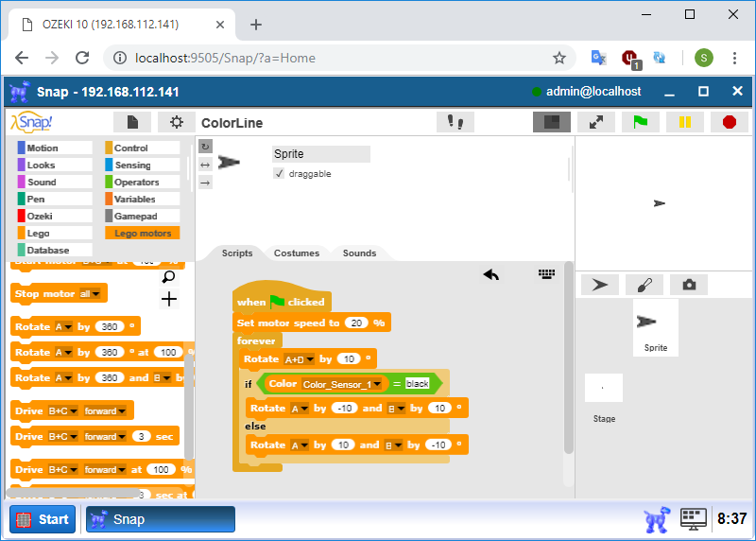Open Stop motor 'all' dropdown
This screenshot has width=756, height=541.
click(x=90, y=293)
